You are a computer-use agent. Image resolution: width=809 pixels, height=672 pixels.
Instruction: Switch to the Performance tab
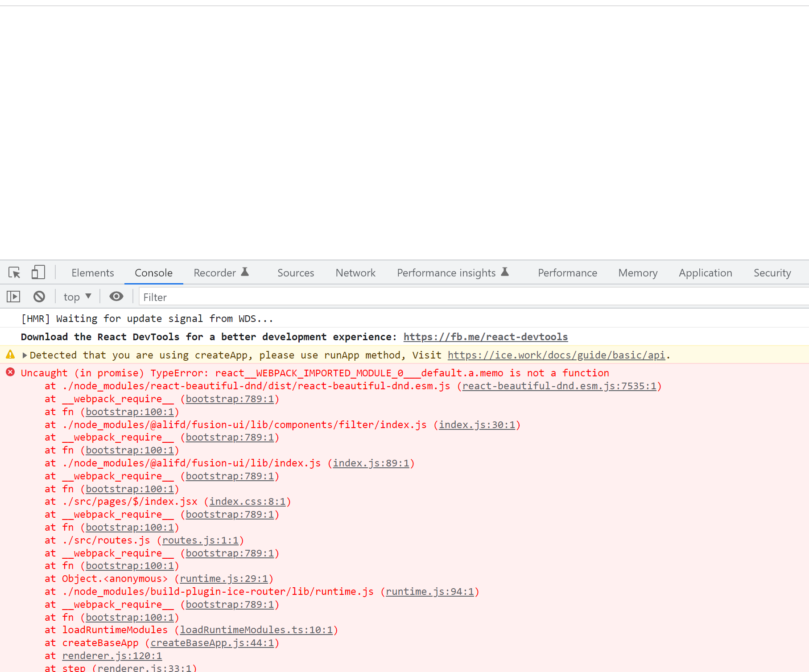click(x=567, y=273)
